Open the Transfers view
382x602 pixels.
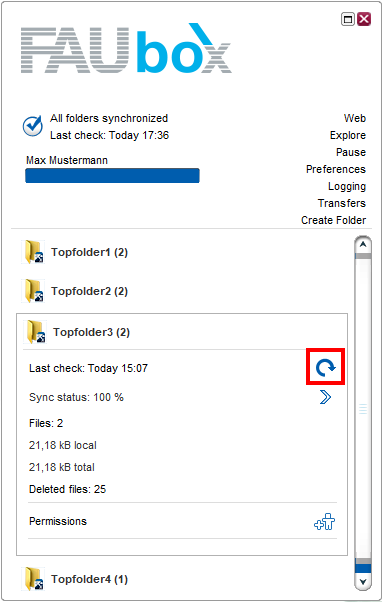tap(342, 203)
